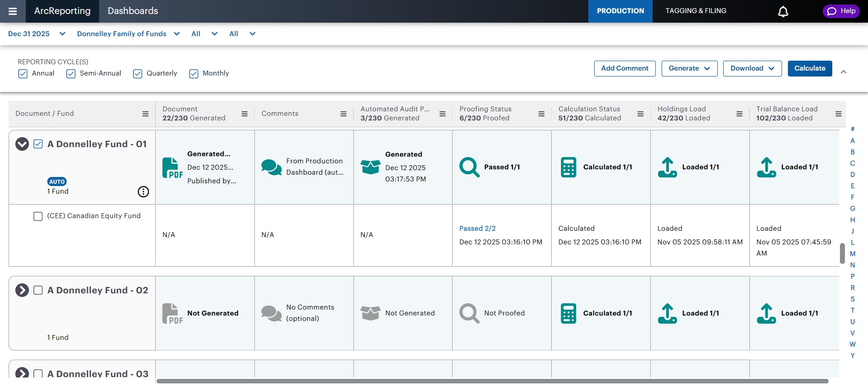
Task: Click the Proofing magnifier icon for Fund 01
Action: [x=469, y=167]
